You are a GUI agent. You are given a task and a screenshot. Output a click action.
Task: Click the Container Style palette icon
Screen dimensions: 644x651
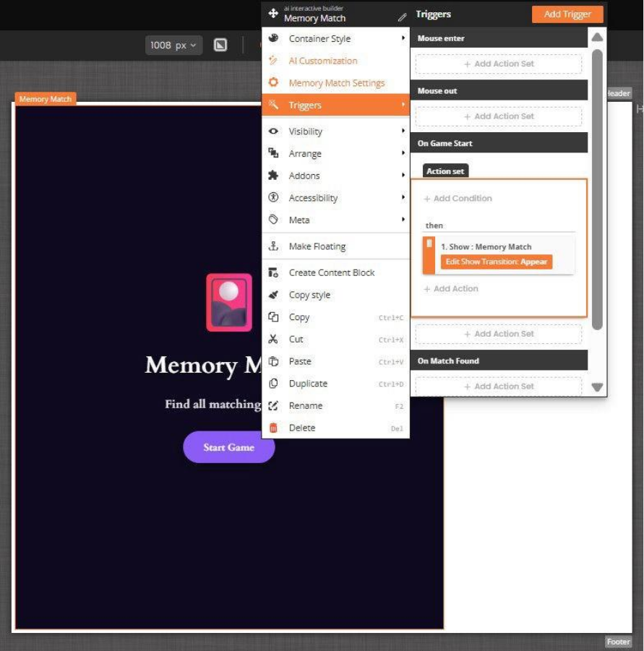click(x=273, y=38)
